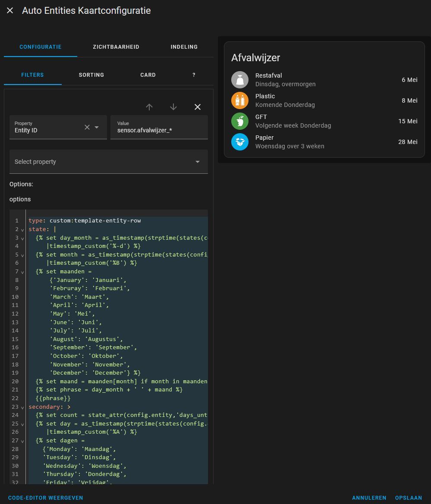Click the blue Papier recycle box icon
The height and width of the screenshot is (504, 431).
[240, 142]
